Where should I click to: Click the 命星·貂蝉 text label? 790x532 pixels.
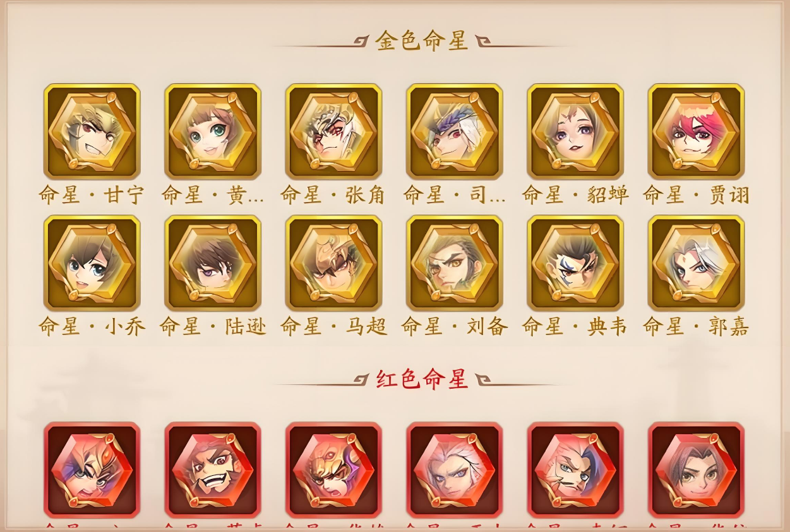click(575, 195)
